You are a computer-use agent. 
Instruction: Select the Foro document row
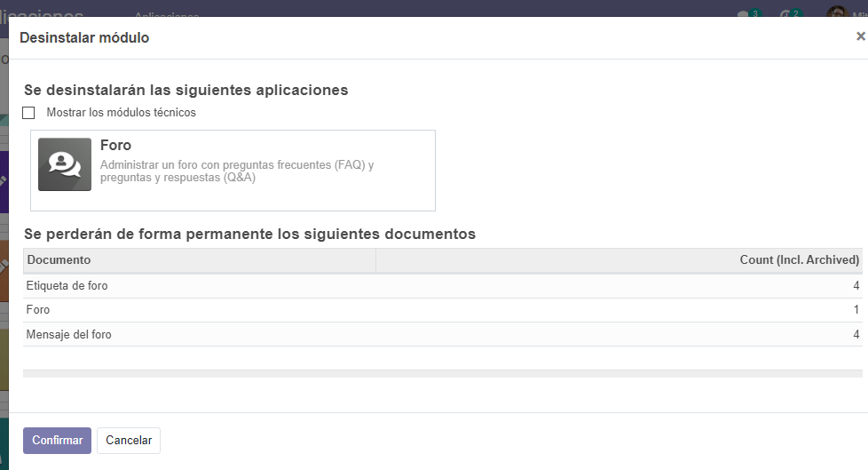[x=38, y=310]
